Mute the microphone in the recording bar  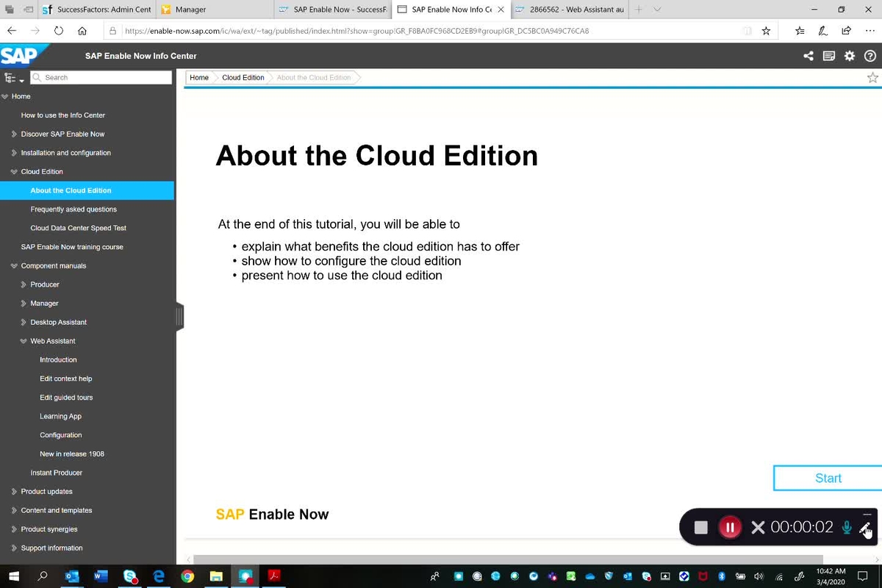coord(846,527)
